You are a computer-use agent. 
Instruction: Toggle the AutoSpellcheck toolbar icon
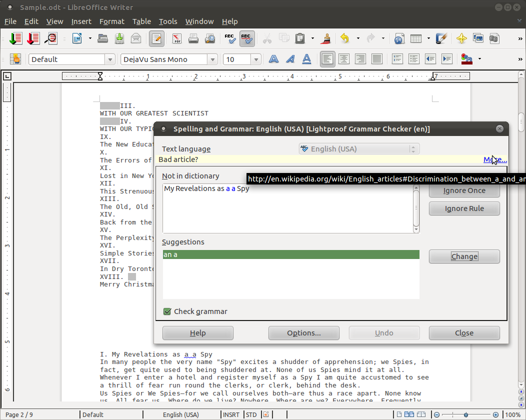click(x=247, y=38)
